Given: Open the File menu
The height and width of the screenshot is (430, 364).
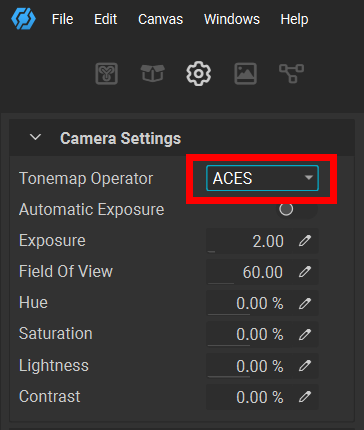Looking at the screenshot, I should pos(62,19).
